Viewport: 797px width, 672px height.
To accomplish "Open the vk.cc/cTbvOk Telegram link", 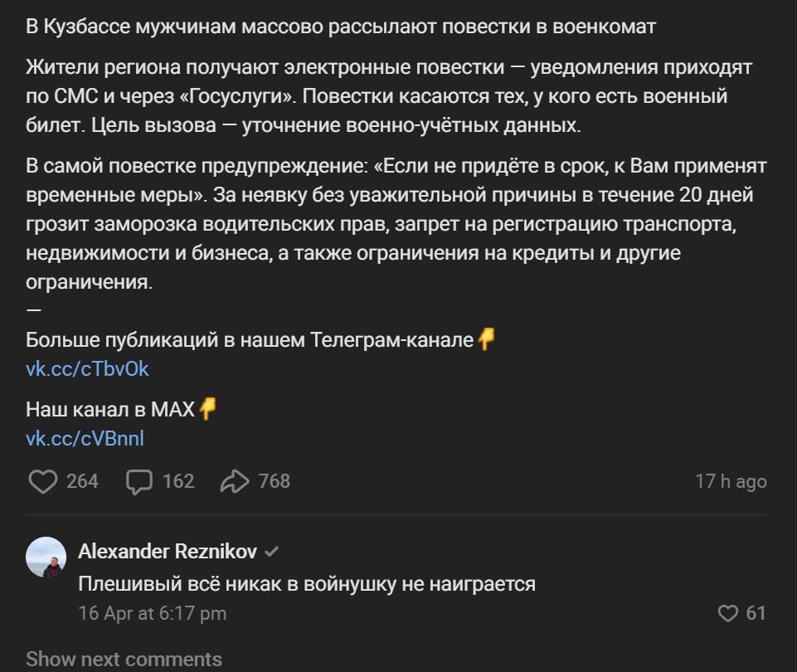I will pyautogui.click(x=87, y=368).
